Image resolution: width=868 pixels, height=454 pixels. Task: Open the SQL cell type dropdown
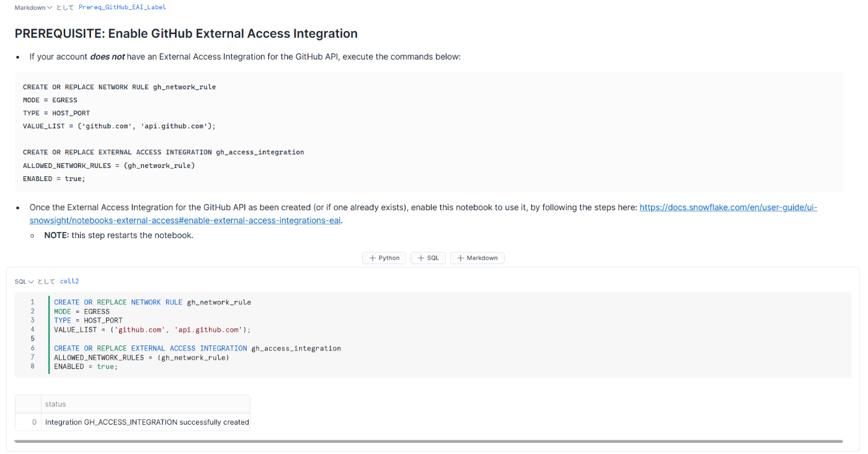click(24, 282)
